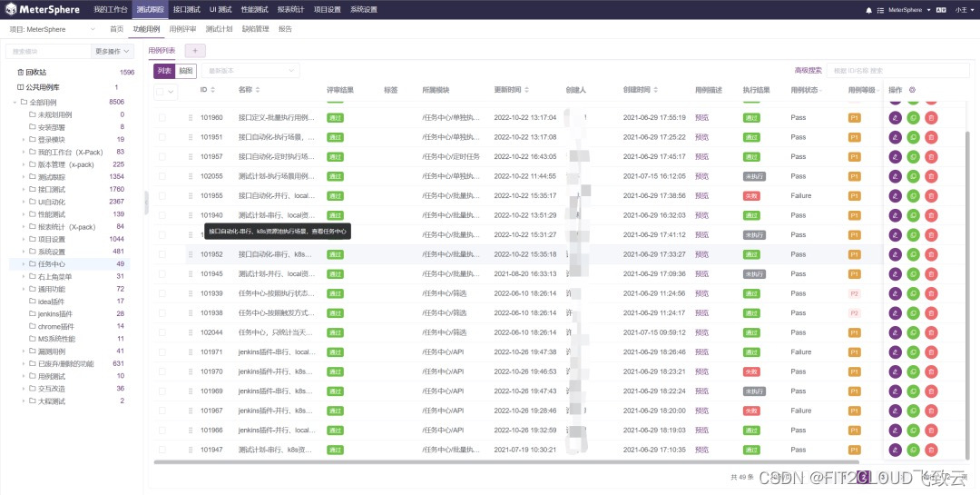
Task: Click the copy icon for case 101960
Action: point(913,117)
